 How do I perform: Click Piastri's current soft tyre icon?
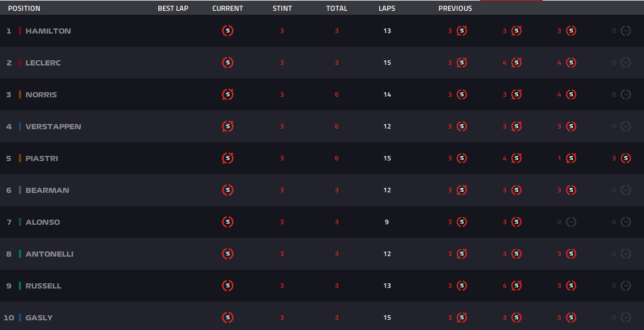pyautogui.click(x=228, y=158)
